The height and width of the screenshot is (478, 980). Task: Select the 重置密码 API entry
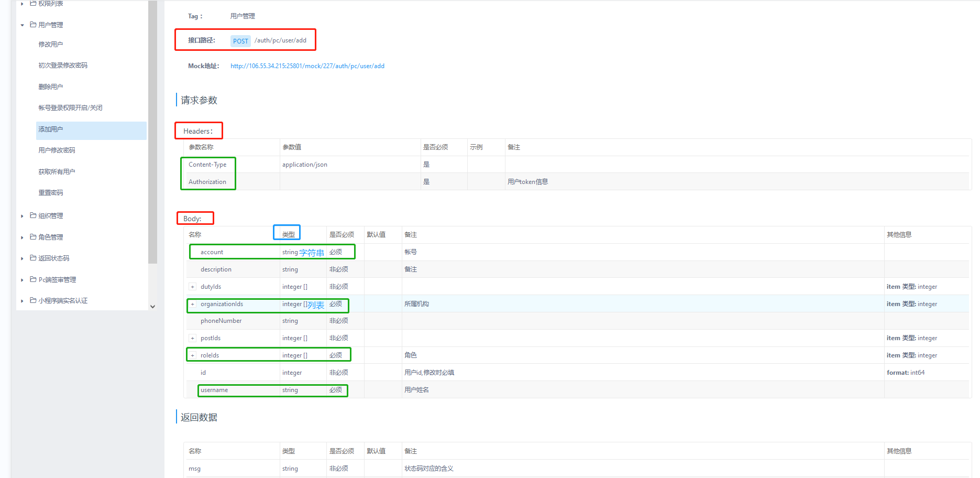click(51, 193)
